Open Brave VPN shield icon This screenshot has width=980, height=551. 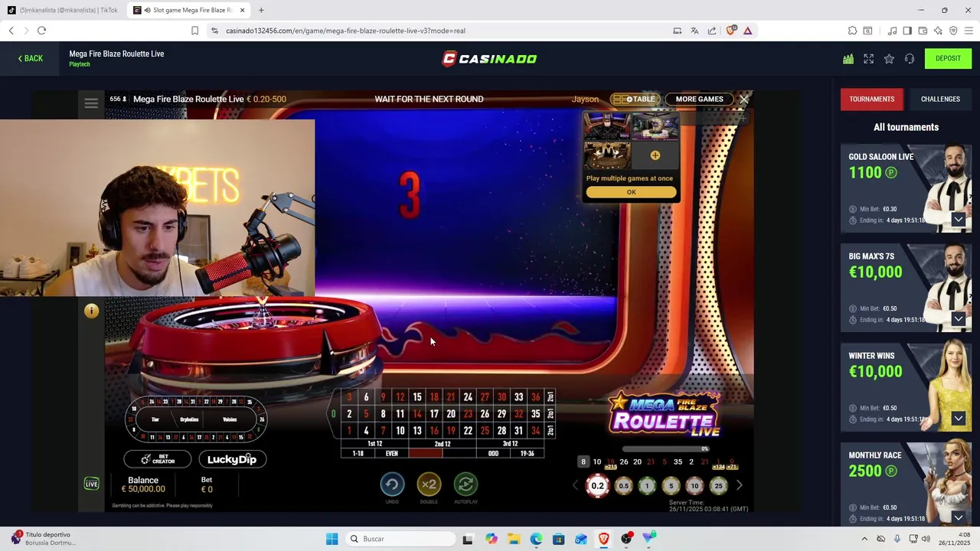click(x=953, y=31)
